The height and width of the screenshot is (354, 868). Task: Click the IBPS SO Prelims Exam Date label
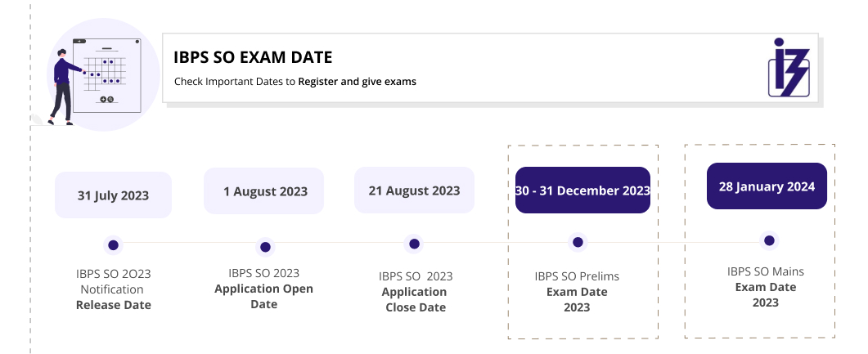pyautogui.click(x=582, y=292)
